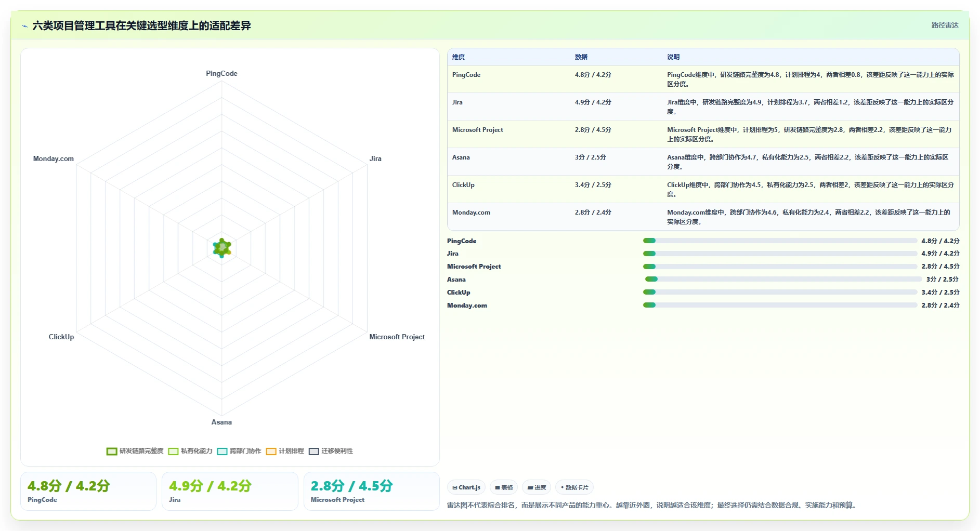Image resolution: width=980 pixels, height=531 pixels.
Task: Select the Jira table row name
Action: (x=458, y=102)
